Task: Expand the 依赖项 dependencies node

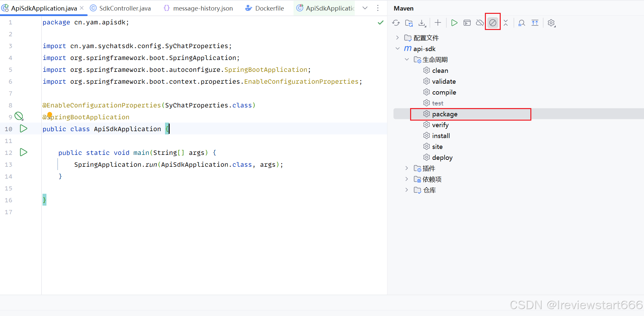Action: pyautogui.click(x=407, y=179)
